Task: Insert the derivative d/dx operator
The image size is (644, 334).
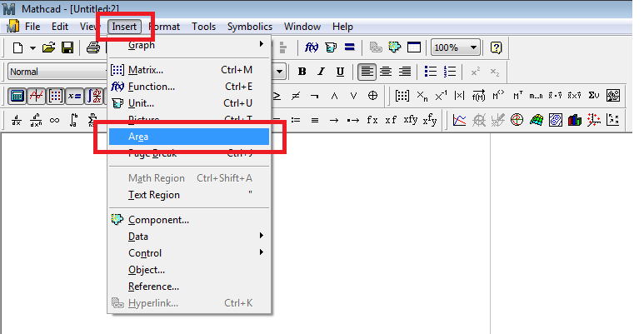Action: click(x=17, y=121)
